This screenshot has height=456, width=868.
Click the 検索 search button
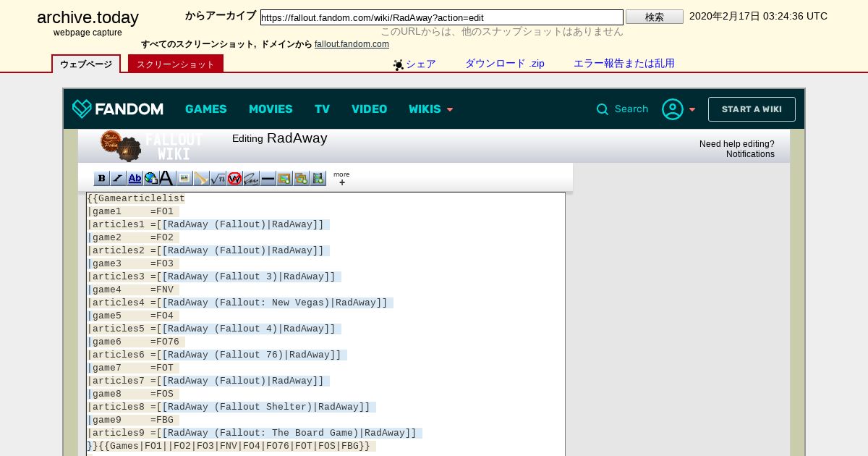(x=655, y=17)
